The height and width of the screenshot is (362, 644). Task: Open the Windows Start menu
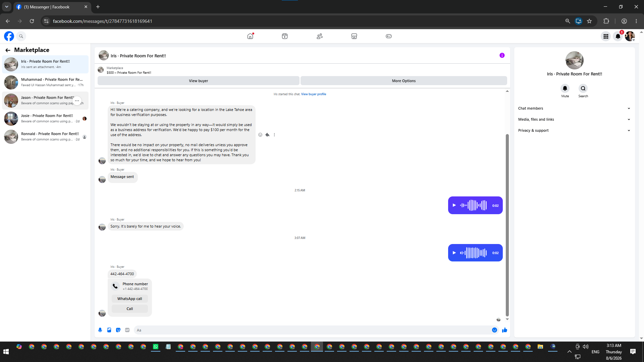(6, 352)
